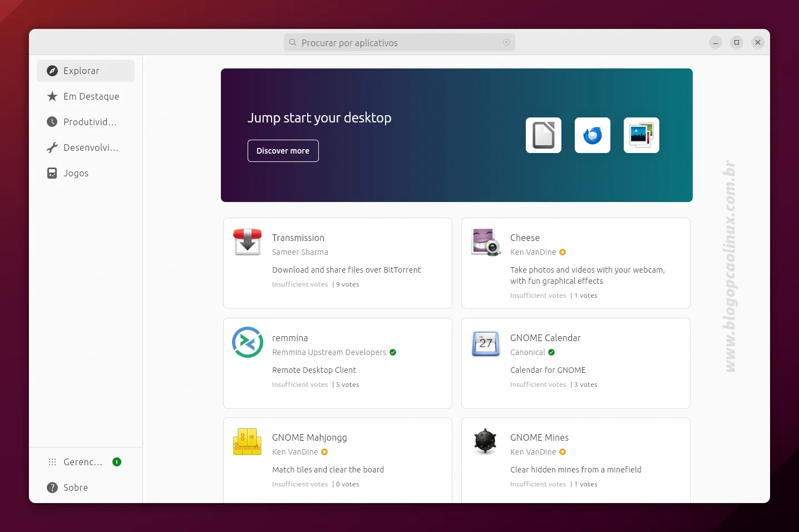Open the Jogos category

coord(86,173)
